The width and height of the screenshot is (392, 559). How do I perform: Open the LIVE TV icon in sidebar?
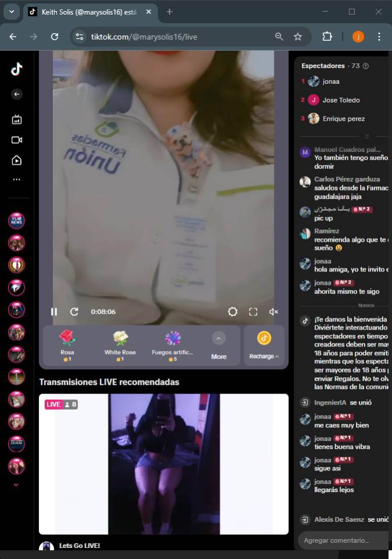tap(16, 120)
